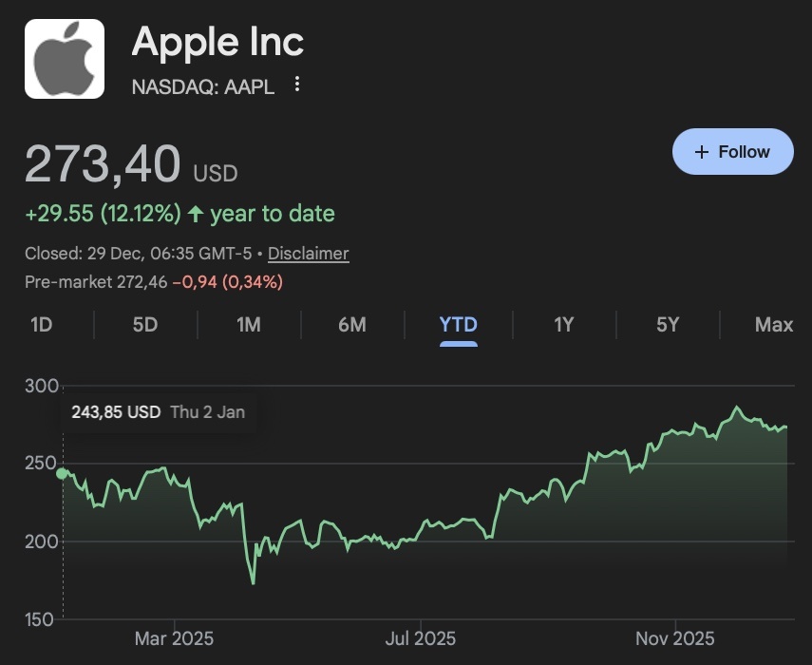Select the 5D time range
812x665 pixels.
tap(144, 325)
